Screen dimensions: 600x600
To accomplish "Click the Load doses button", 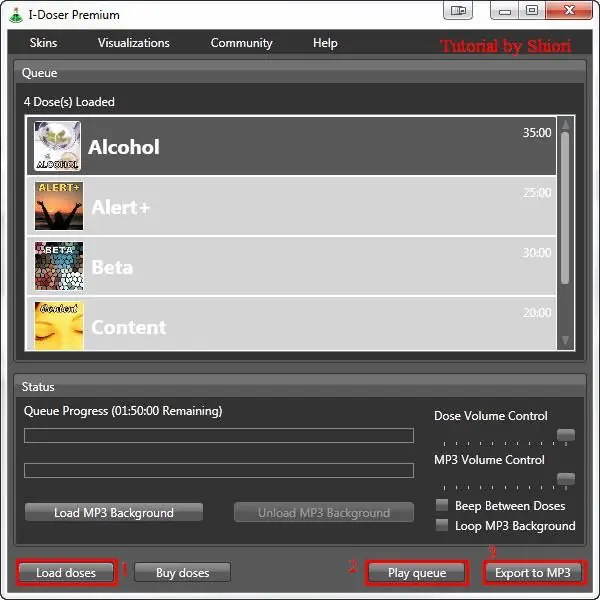I will tap(66, 572).
